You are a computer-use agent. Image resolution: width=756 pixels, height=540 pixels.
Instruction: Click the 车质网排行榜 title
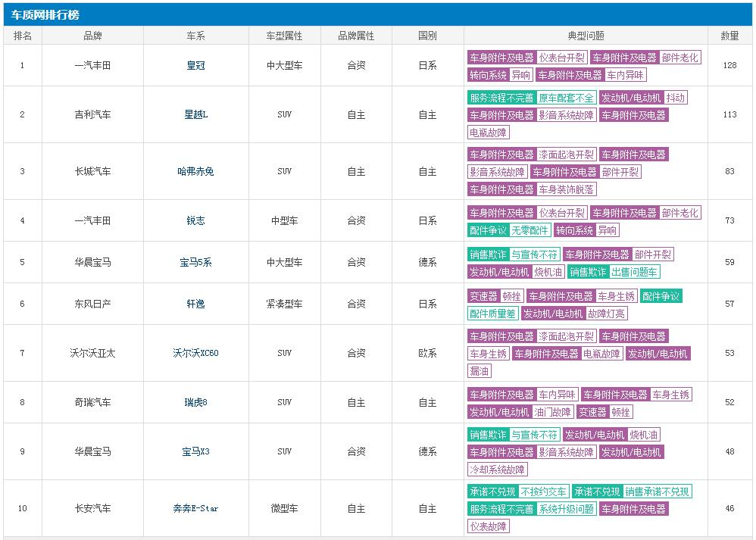tap(45, 15)
